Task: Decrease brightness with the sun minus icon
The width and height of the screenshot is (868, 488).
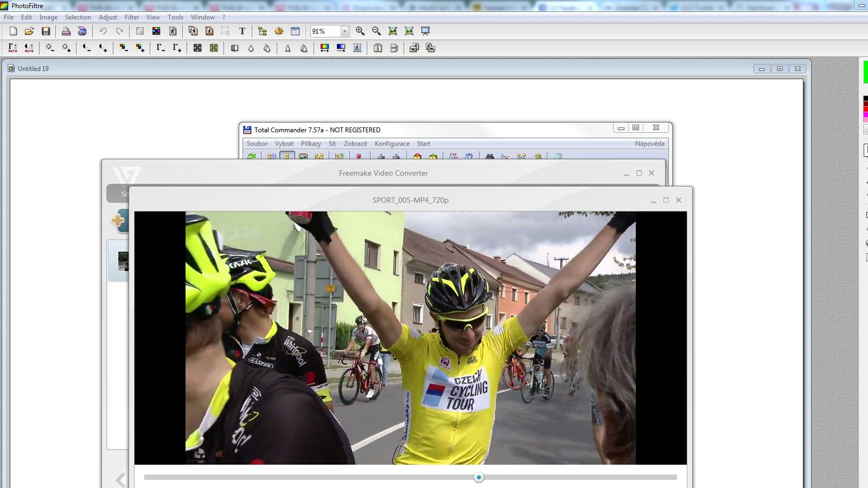Action: pyautogui.click(x=49, y=48)
